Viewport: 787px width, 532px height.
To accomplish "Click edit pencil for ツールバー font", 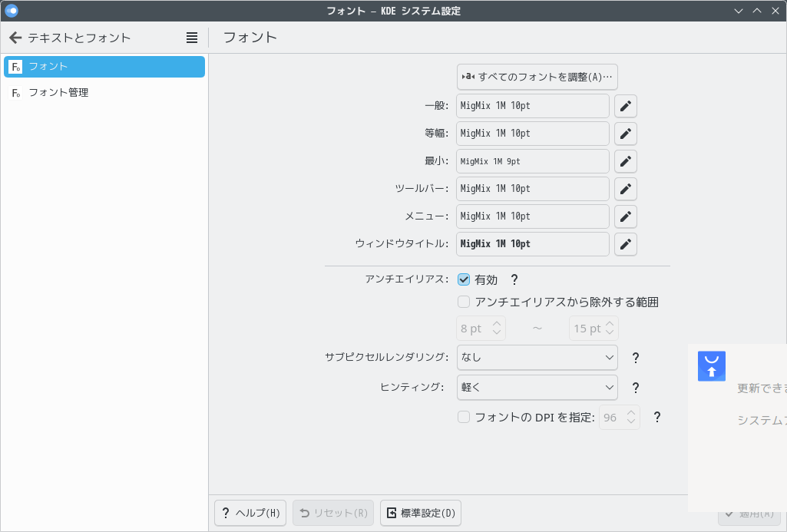I will click(626, 189).
